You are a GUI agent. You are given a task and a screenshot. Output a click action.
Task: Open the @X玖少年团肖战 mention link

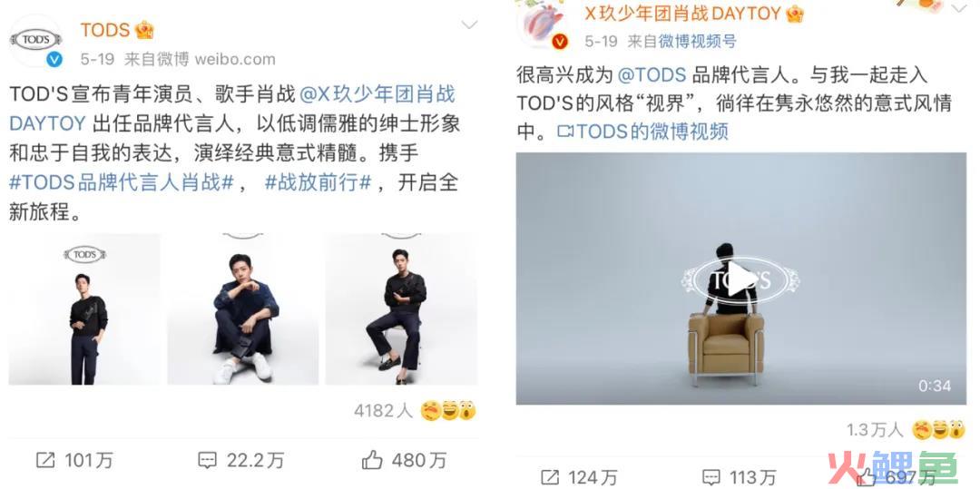[377, 93]
